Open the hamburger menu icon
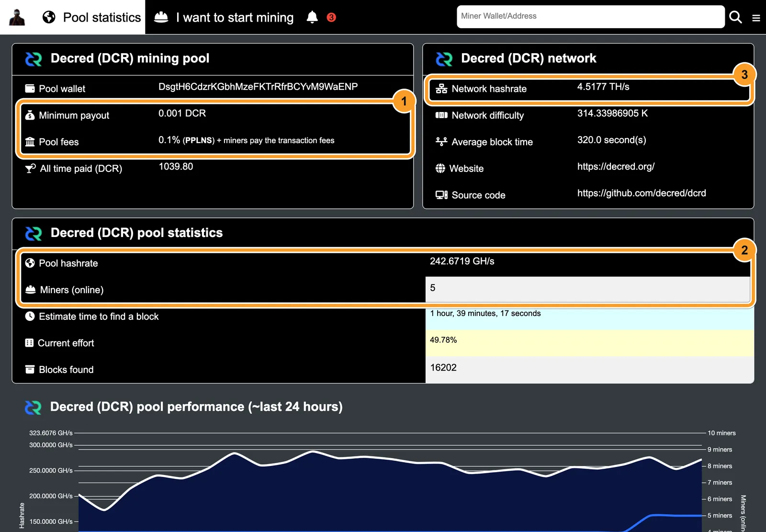 coord(756,18)
